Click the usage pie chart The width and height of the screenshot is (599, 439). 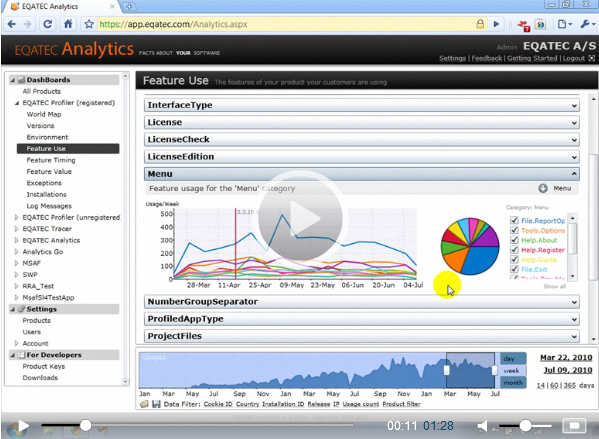click(470, 246)
